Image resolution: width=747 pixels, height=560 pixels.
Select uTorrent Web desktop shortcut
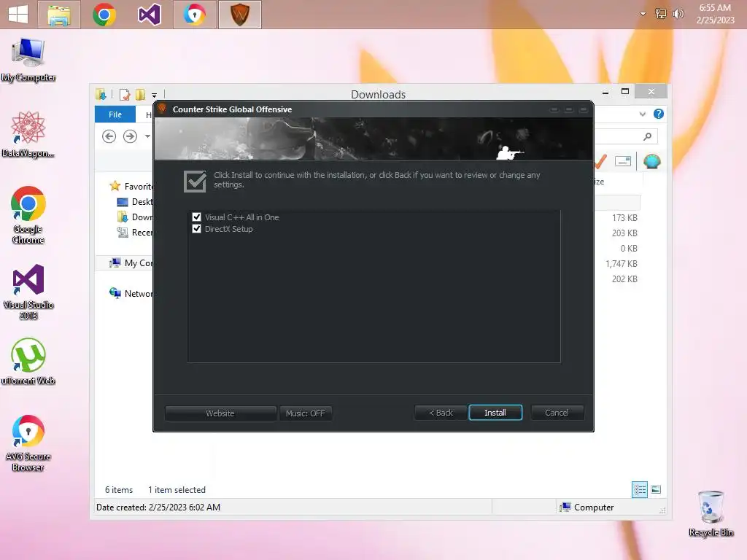[x=28, y=362]
